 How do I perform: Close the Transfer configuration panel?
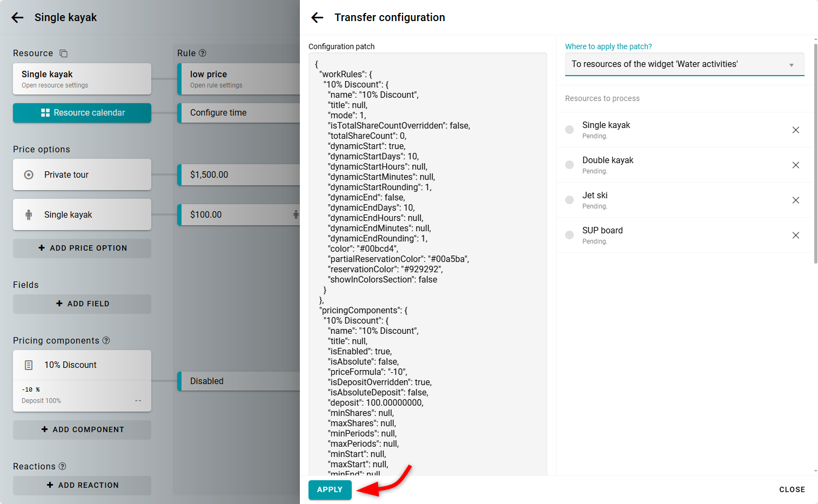792,489
